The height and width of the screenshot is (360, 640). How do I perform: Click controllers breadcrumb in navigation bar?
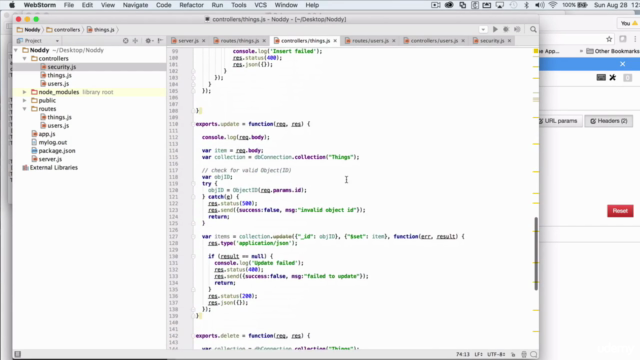click(63, 30)
